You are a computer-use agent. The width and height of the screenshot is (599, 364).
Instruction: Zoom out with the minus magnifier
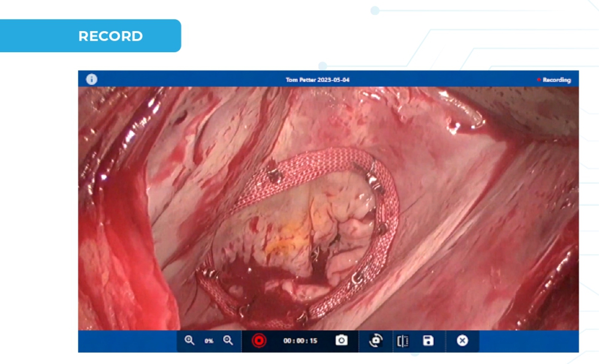tap(228, 341)
